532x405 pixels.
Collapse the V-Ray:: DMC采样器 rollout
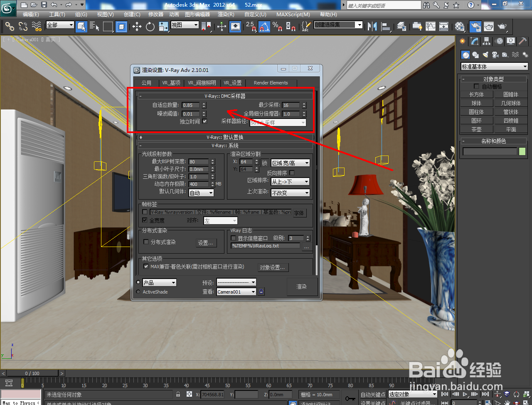pos(225,96)
